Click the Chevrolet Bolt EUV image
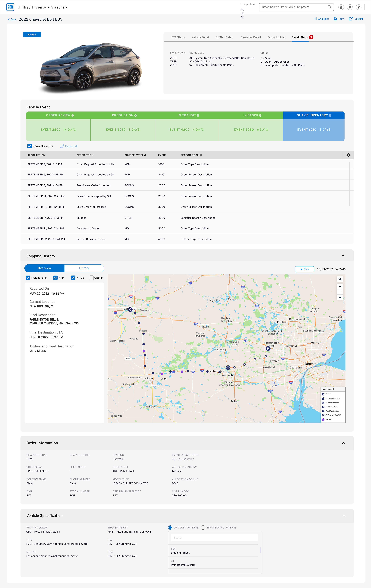371x588 pixels. click(x=91, y=68)
